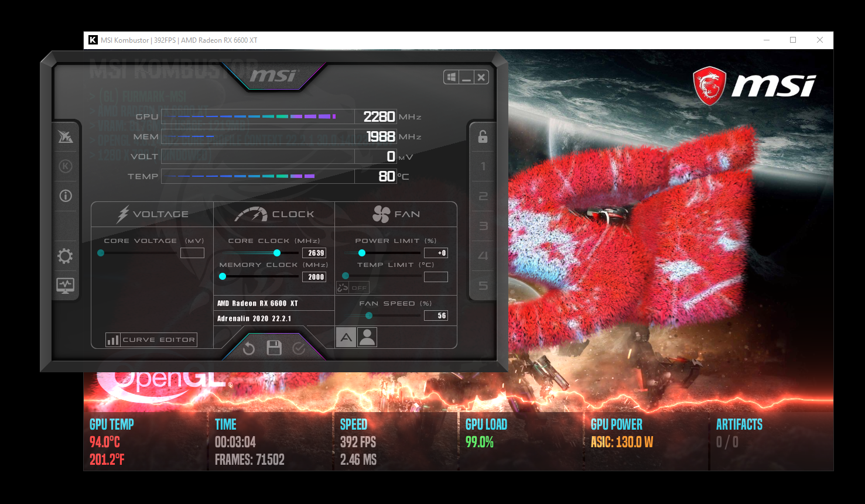
Task: Select profile slot 3
Action: tap(483, 226)
